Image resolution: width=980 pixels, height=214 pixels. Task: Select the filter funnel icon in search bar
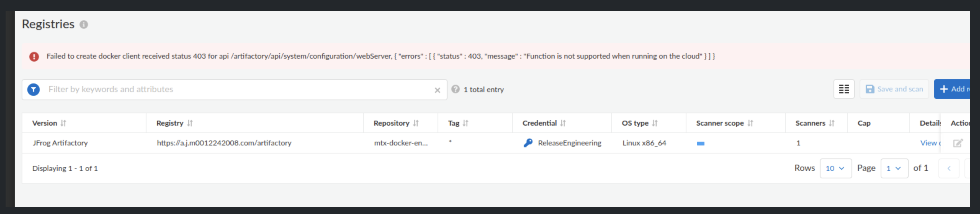click(x=34, y=89)
